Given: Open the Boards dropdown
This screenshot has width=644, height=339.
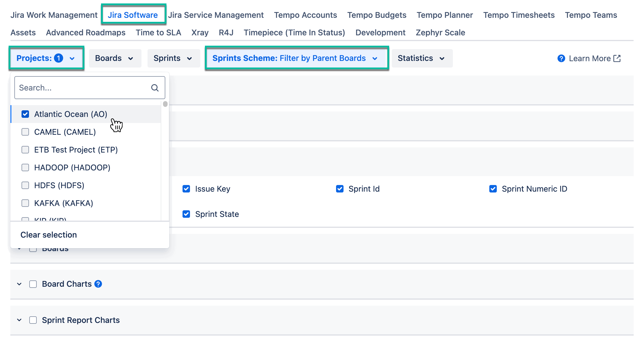Looking at the screenshot, I should point(115,58).
